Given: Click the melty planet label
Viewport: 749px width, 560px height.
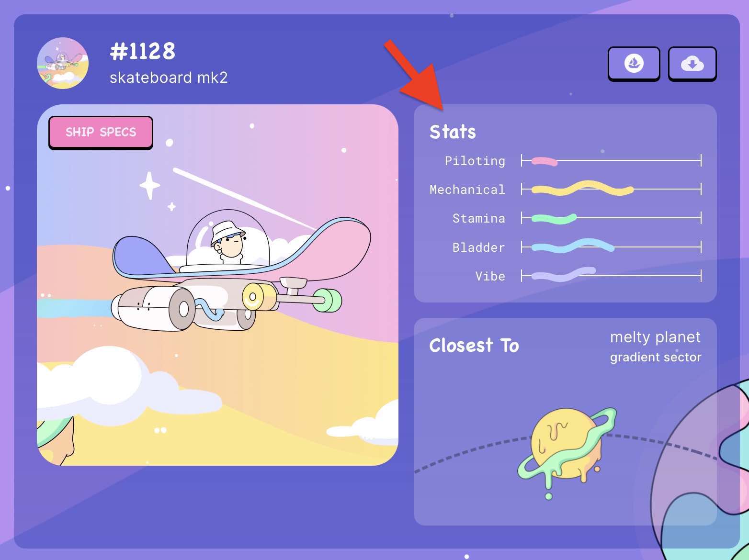Looking at the screenshot, I should tap(655, 337).
